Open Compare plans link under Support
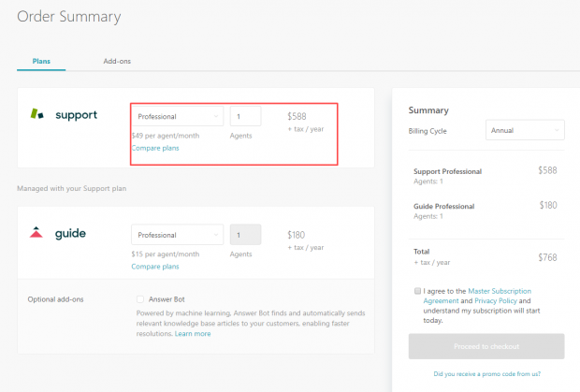 click(x=155, y=148)
